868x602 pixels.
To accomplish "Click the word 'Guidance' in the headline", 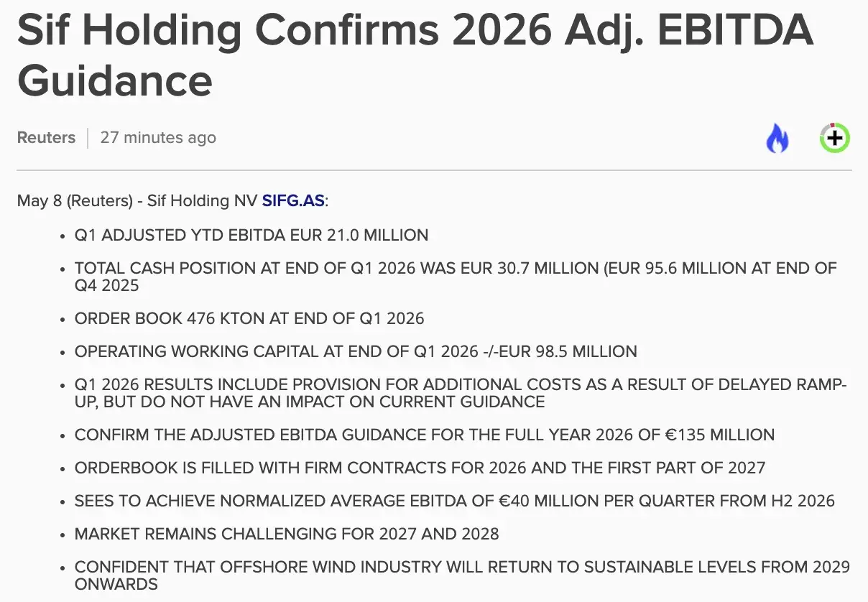I will (x=115, y=80).
